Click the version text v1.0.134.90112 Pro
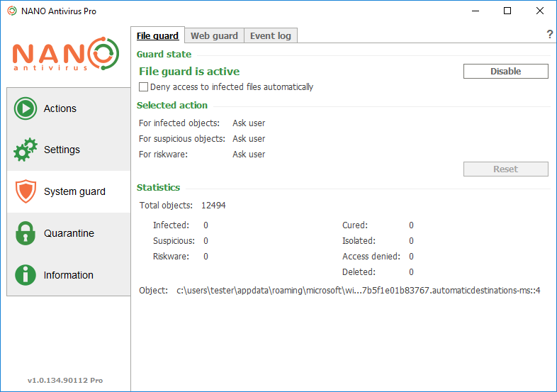This screenshot has width=557, height=392. pyautogui.click(x=65, y=380)
